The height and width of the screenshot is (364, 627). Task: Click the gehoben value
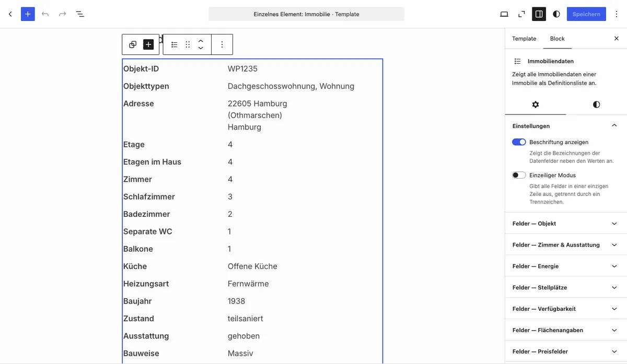pos(243,336)
